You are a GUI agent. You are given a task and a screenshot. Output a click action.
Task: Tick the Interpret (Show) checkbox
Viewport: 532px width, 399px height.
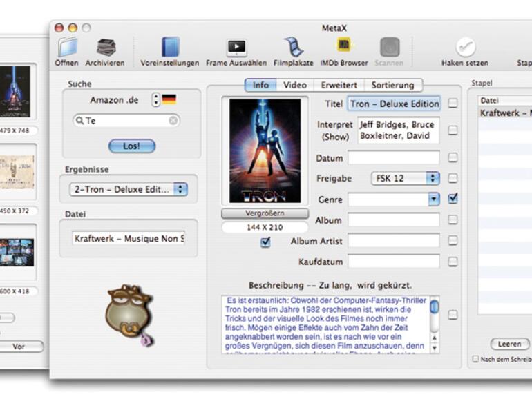click(453, 130)
